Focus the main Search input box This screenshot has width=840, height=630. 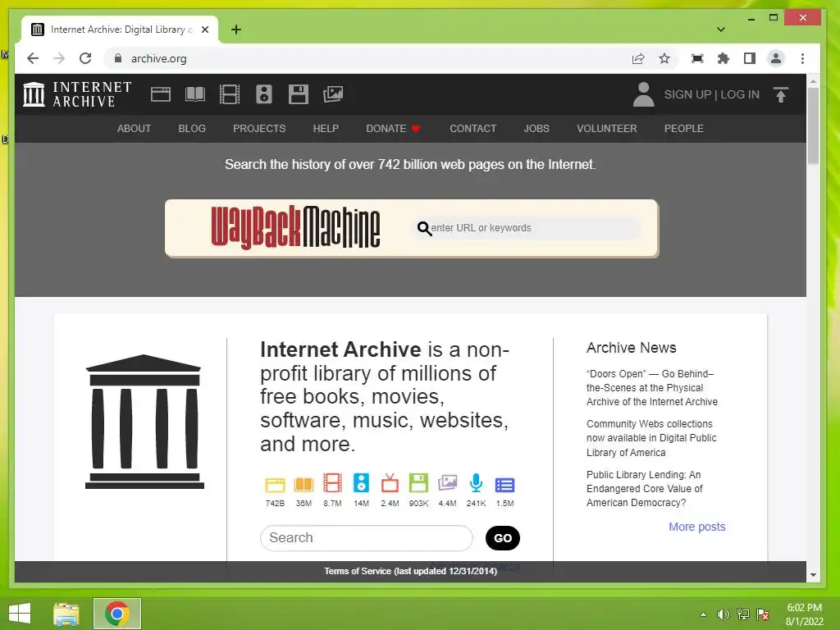[367, 538]
